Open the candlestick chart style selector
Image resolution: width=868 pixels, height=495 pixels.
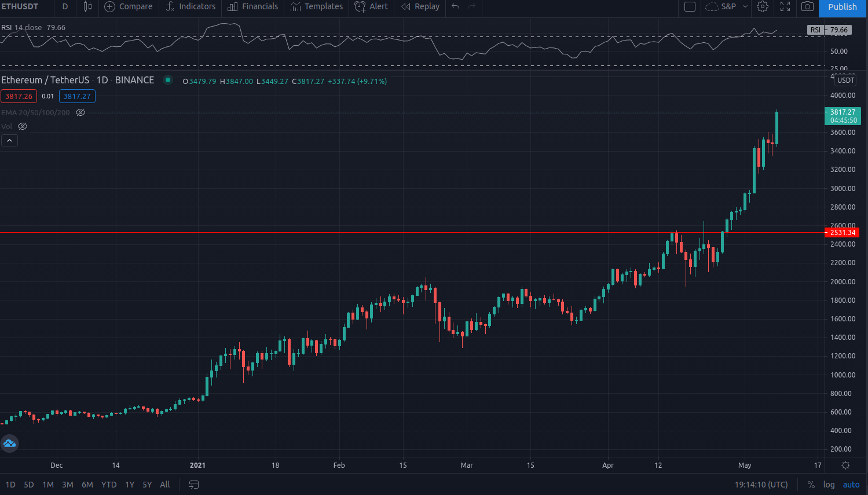[87, 7]
